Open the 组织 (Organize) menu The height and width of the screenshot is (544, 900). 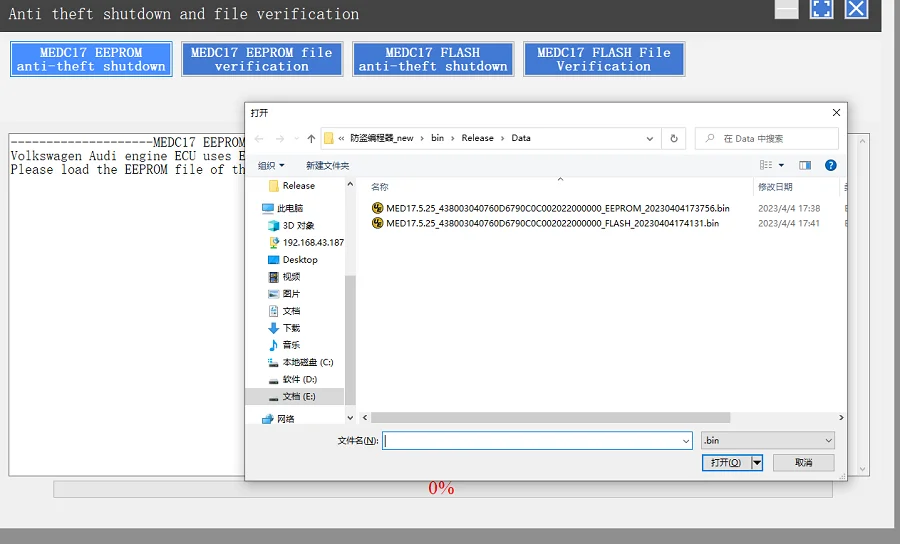coord(271,165)
